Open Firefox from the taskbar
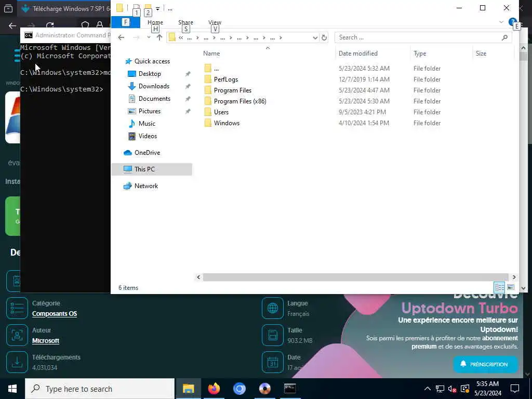The height and width of the screenshot is (399, 532). (x=214, y=389)
